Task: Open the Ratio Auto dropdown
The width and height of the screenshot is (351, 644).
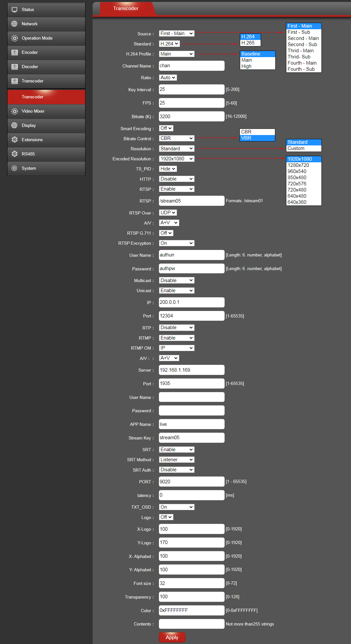Action: [168, 78]
